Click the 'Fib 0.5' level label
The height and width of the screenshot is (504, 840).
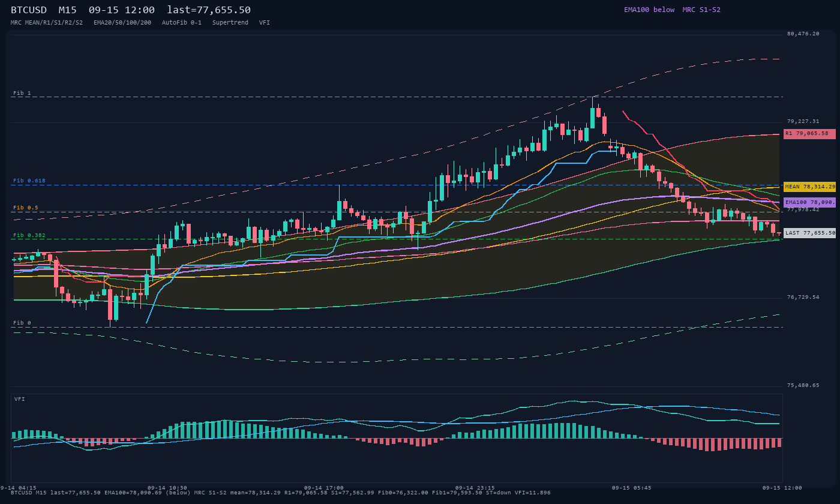tap(26, 208)
